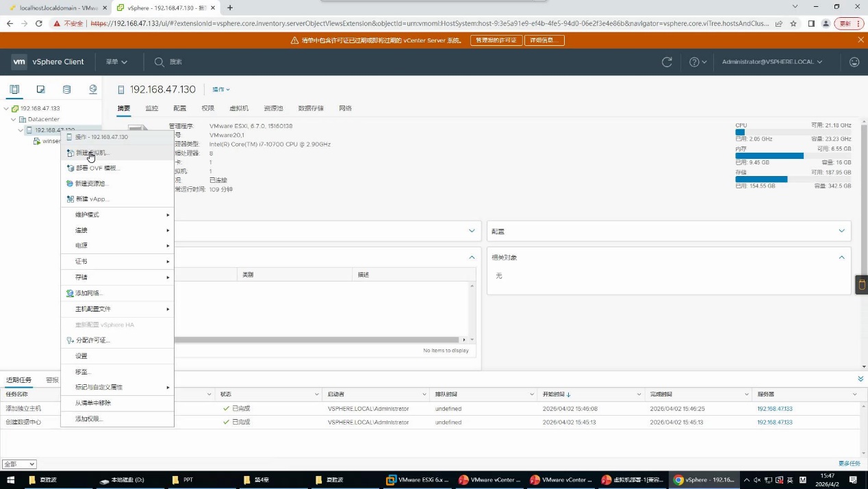Open the 主机配置文件 submenu
868x489 pixels.
tap(117, 309)
